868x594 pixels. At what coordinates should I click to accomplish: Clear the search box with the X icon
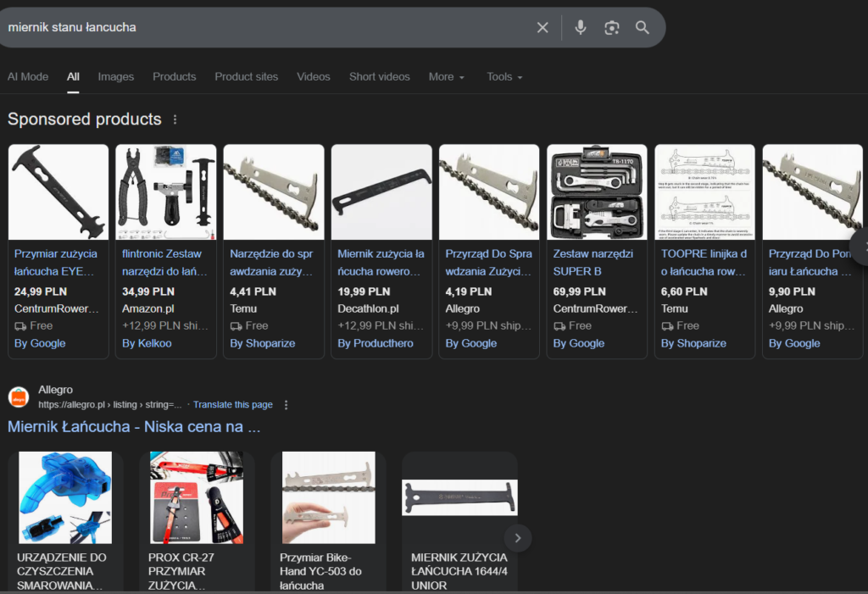(x=542, y=28)
